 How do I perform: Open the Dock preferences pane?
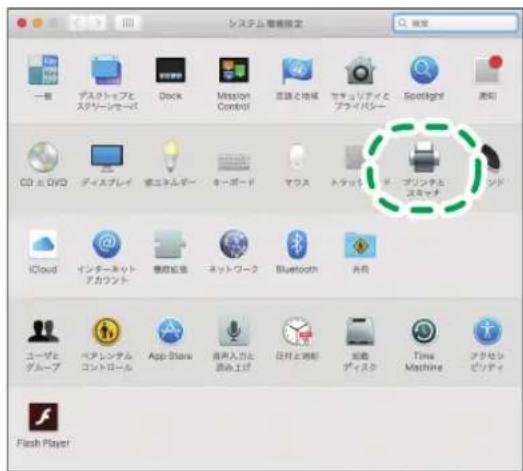coord(170,70)
